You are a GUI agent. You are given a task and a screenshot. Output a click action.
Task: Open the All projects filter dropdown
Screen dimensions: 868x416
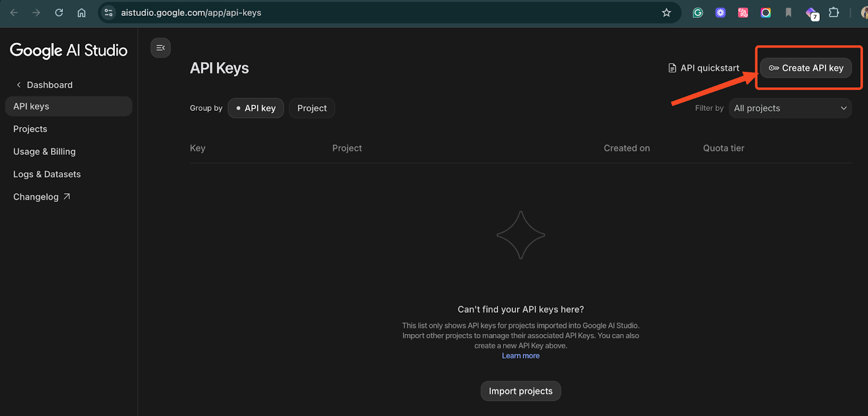[790, 108]
